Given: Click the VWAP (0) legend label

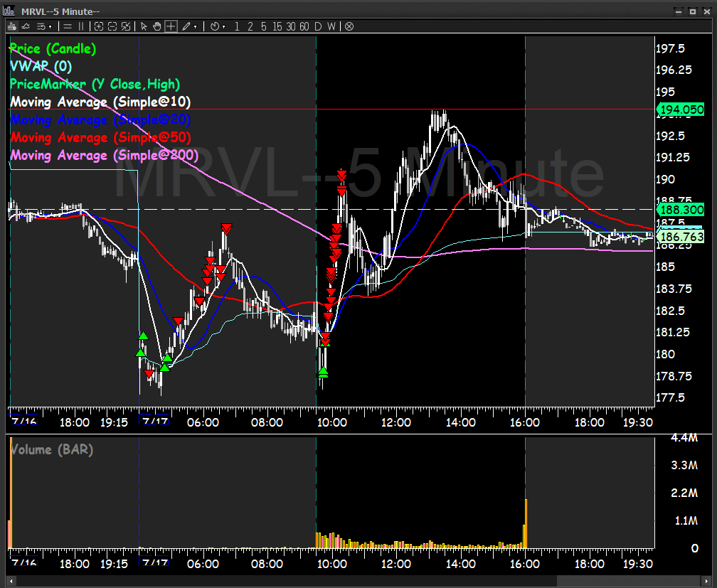Looking at the screenshot, I should (x=41, y=66).
